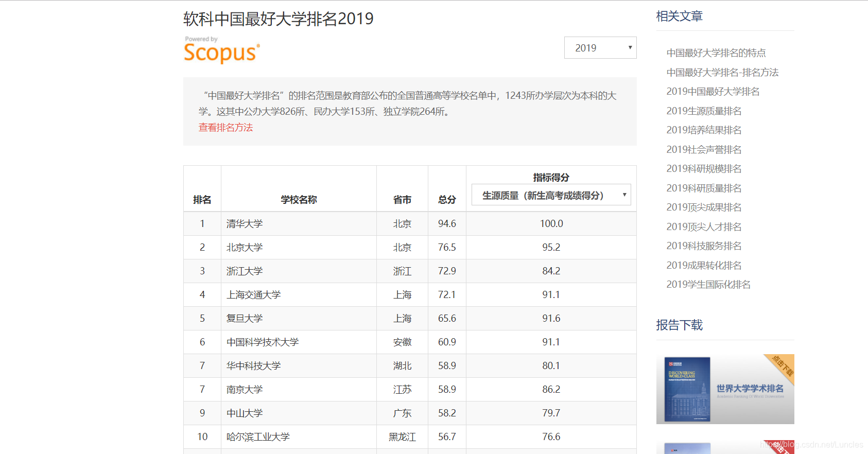Click the Scopus logo

tap(222, 50)
